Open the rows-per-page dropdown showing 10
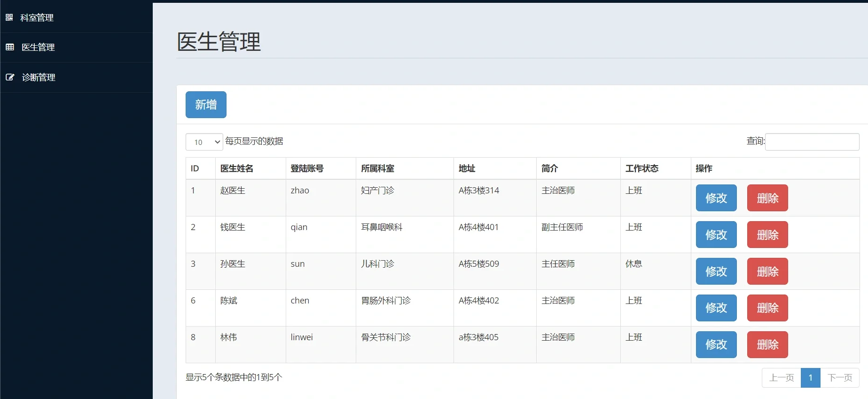The width and height of the screenshot is (868, 399). point(204,142)
